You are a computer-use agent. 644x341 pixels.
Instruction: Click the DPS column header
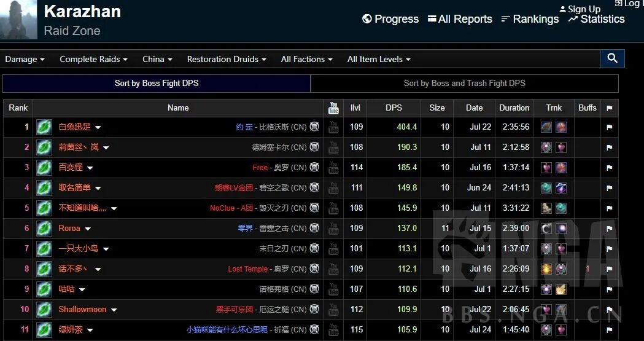[394, 108]
